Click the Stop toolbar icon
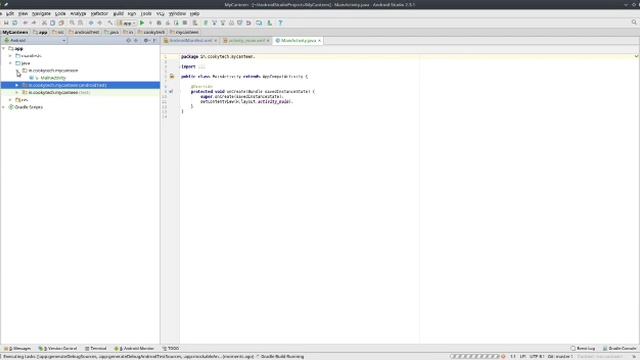Screen dimensions: 640x360 coord(185,23)
